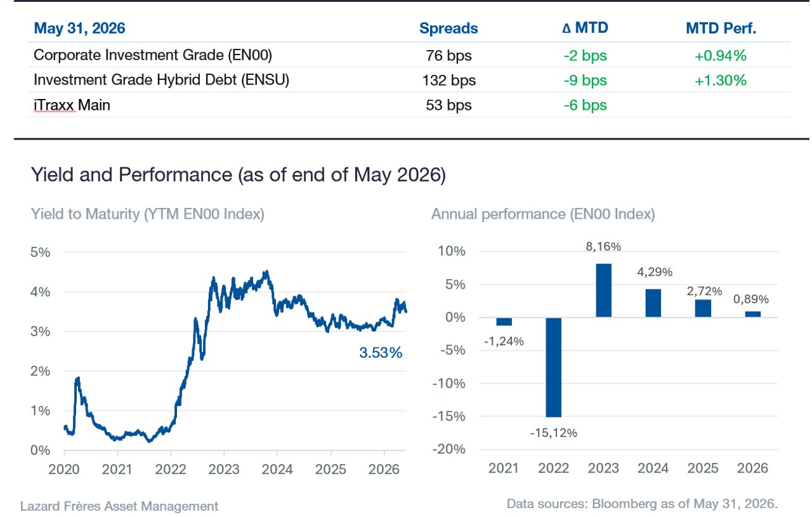Select the 2024 bar showing 4,29%

[x=653, y=303]
